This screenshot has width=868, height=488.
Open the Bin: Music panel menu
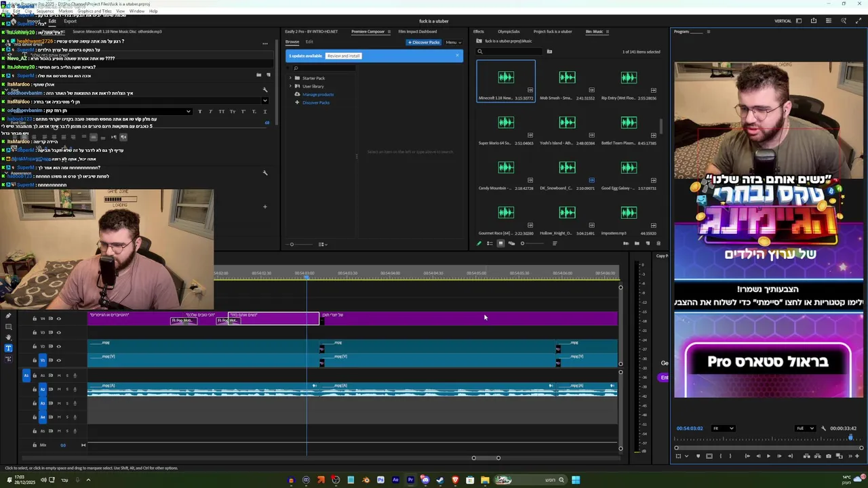607,31
